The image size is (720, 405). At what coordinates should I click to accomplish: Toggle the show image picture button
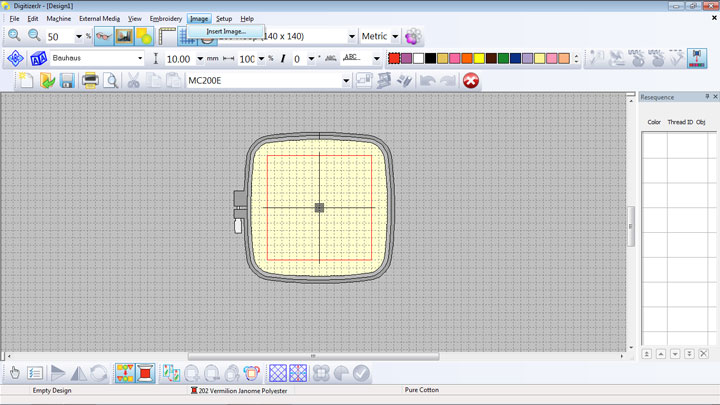pos(124,36)
